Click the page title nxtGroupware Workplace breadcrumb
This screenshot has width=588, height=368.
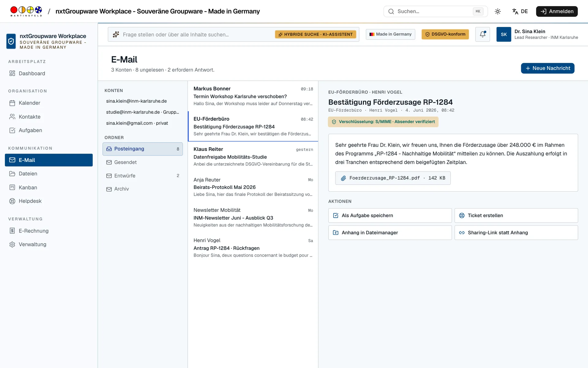[x=157, y=11]
